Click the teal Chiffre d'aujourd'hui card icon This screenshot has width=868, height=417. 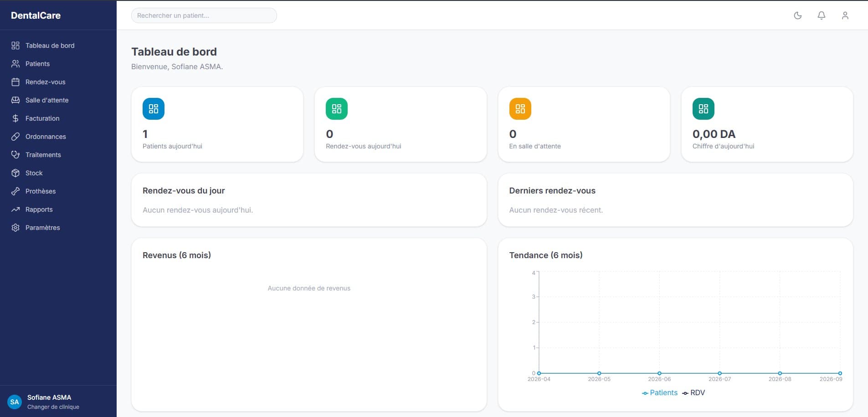[704, 109]
